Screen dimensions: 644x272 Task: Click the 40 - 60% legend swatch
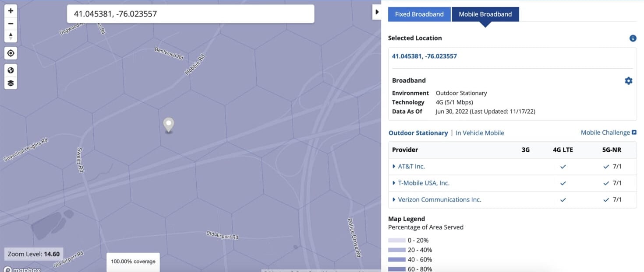[396, 260]
